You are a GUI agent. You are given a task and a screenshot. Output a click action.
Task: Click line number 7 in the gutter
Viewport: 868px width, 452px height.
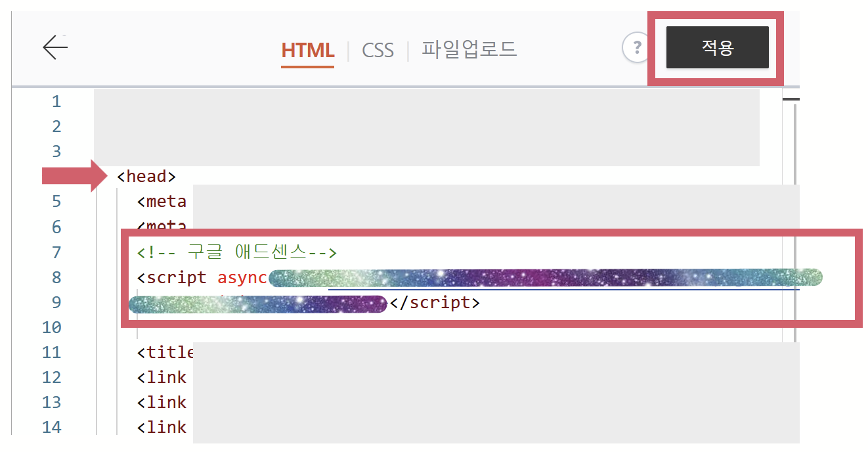[56, 252]
